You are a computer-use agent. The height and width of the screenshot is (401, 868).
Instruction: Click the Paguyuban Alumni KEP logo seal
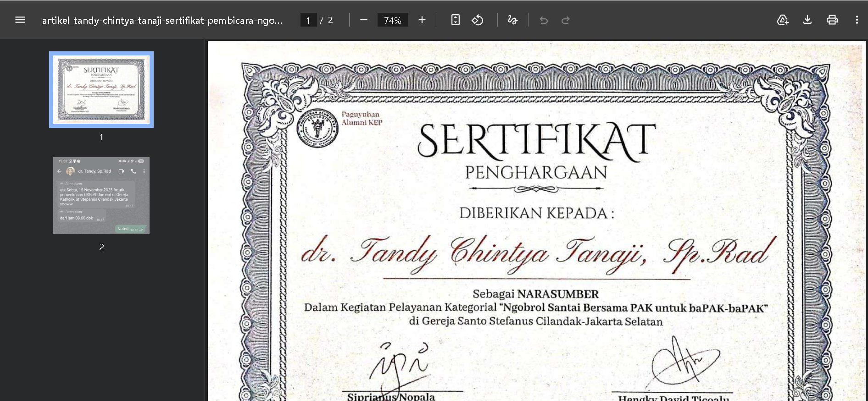[317, 127]
